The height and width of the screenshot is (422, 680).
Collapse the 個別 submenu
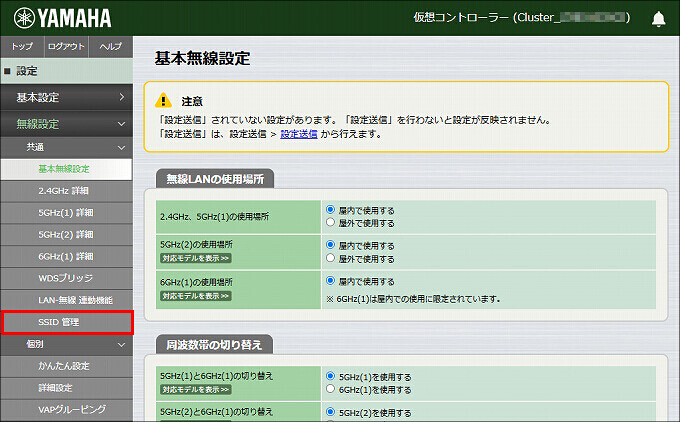(x=67, y=344)
